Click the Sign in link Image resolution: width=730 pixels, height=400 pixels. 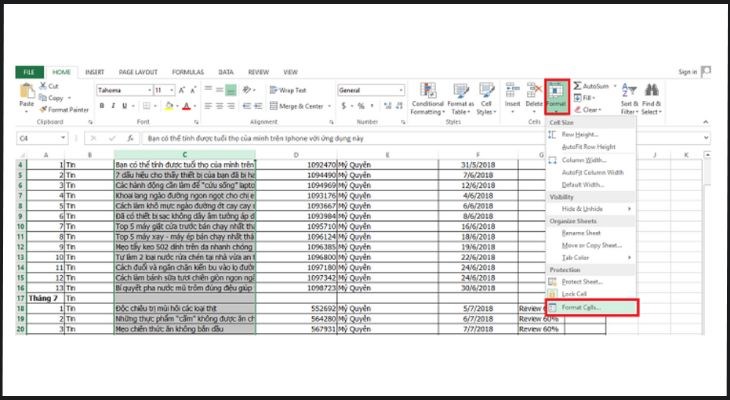[687, 72]
